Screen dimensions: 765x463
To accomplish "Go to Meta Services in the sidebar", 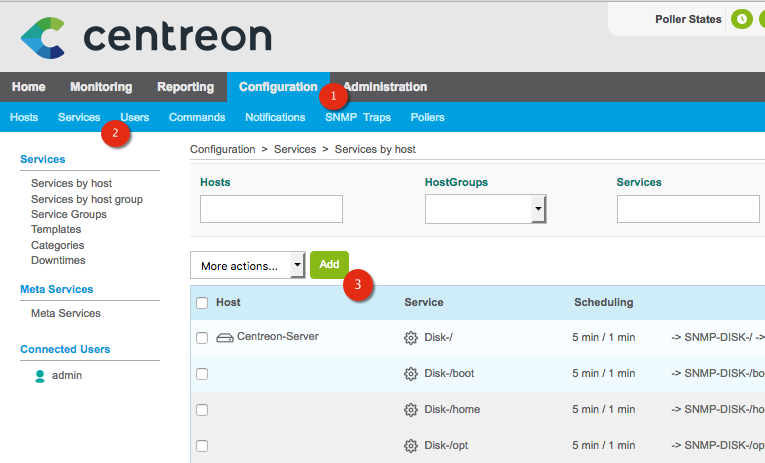I will coord(66,313).
